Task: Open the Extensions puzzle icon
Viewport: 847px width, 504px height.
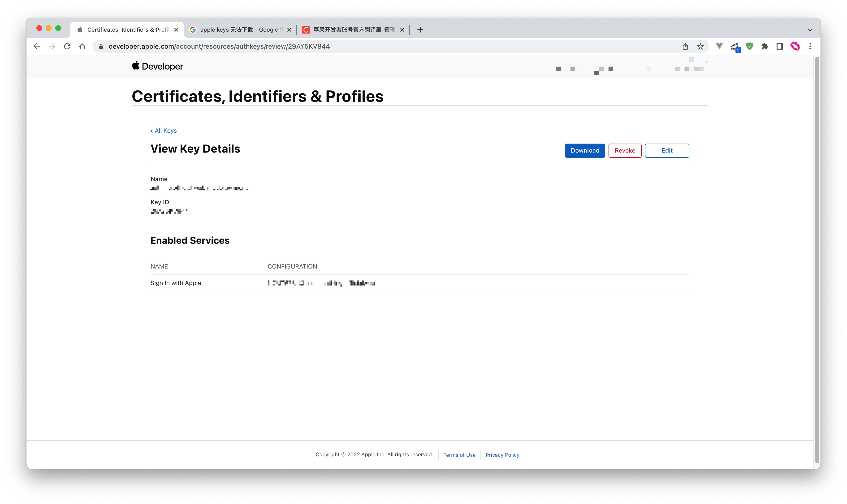Action: pyautogui.click(x=765, y=47)
